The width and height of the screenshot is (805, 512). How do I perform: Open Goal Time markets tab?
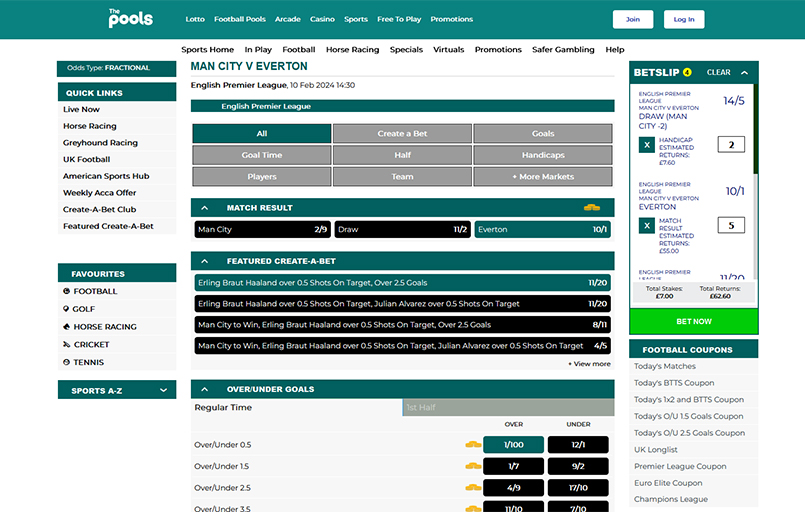click(x=262, y=155)
